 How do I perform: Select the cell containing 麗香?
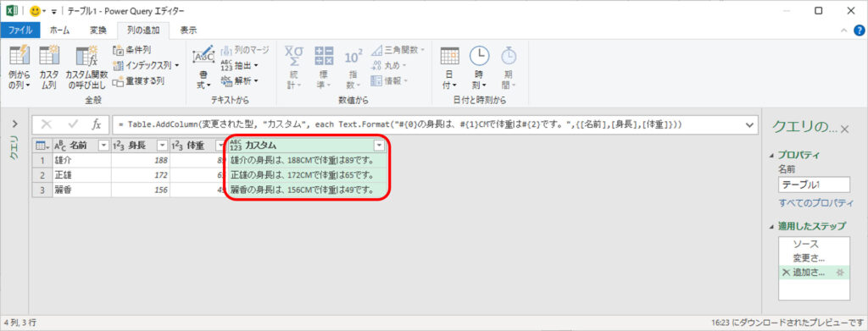click(81, 190)
